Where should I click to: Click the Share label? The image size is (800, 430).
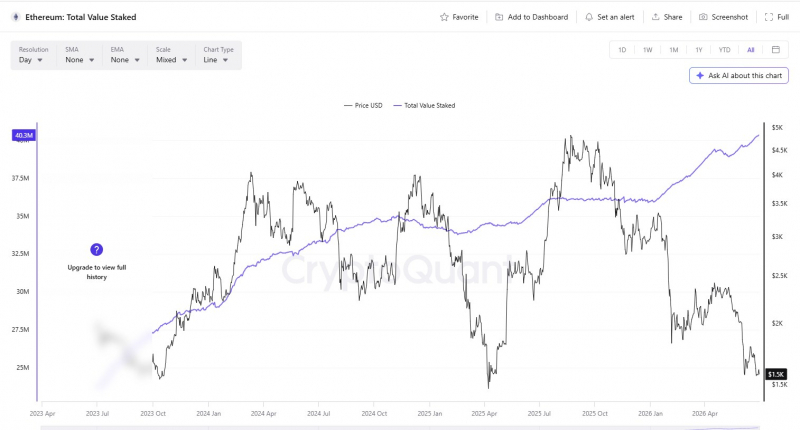[x=673, y=17]
